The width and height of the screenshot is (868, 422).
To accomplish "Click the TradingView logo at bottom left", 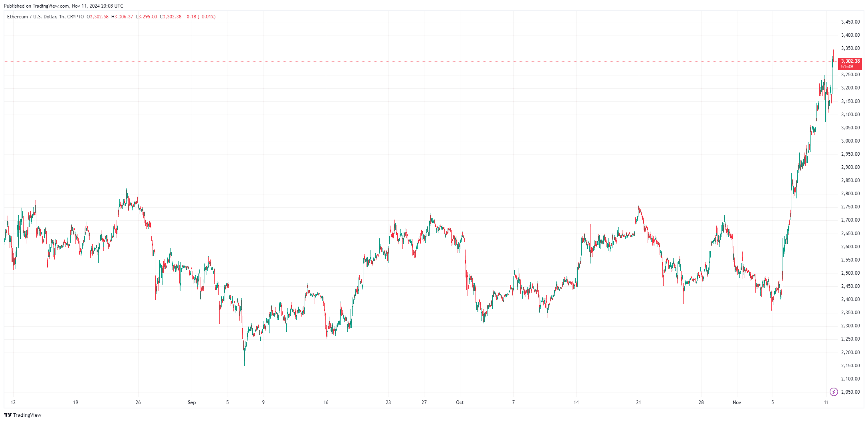I will click(x=23, y=415).
